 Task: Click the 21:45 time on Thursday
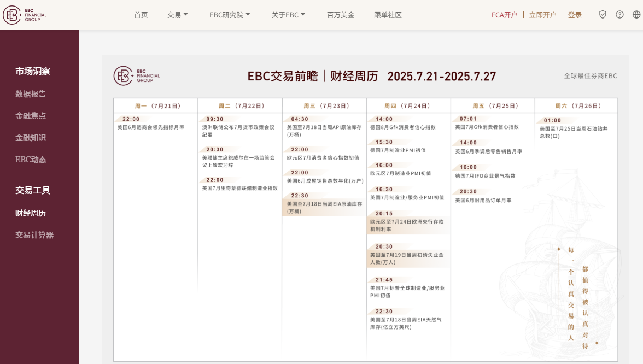pos(384,280)
